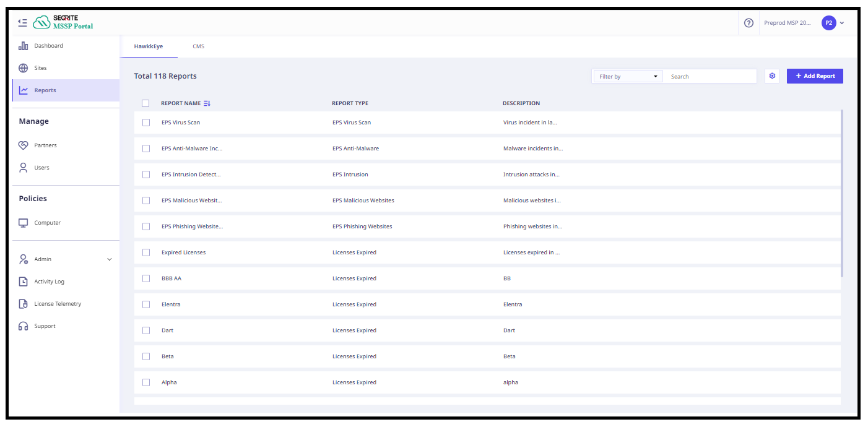Click the Malicious websites i... description cell

pyautogui.click(x=532, y=201)
